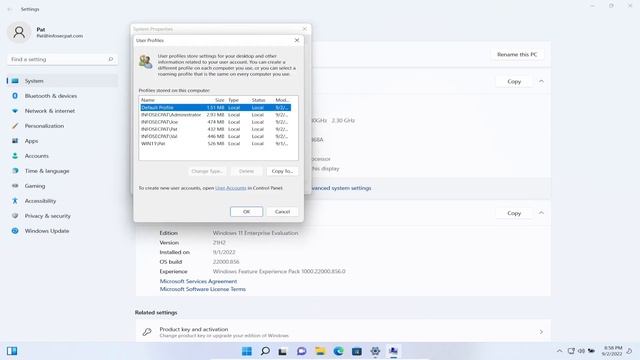Show hidden tray icons chevron
Image resolution: width=640 pixels, height=360 pixels.
[x=560, y=351]
